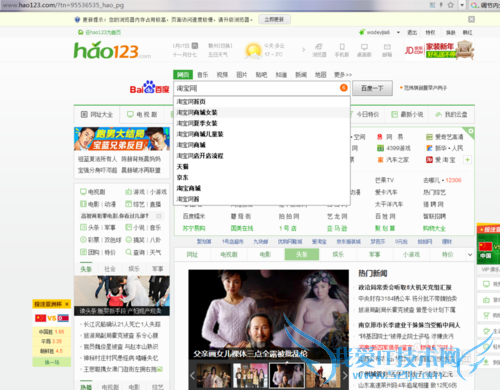Click the 立即更新 update button
The image size is (500, 390).
(274, 19)
